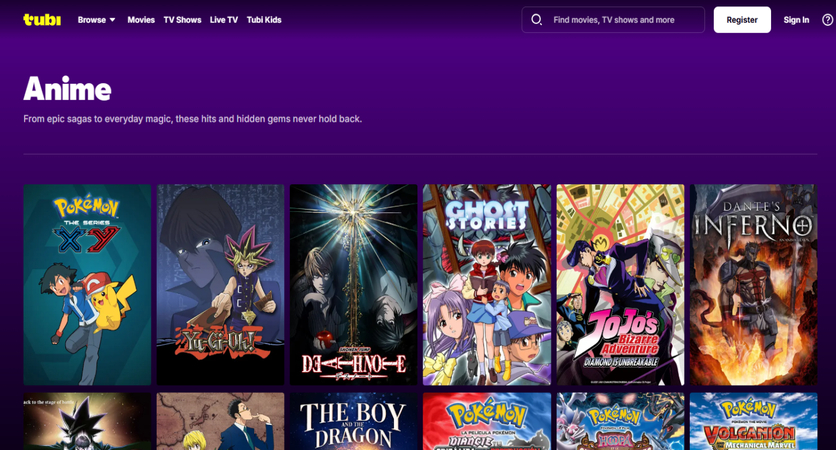Viewport: 836px width, 450px height.
Task: Open Pokémon The Series XY poster
Action: pos(87,285)
